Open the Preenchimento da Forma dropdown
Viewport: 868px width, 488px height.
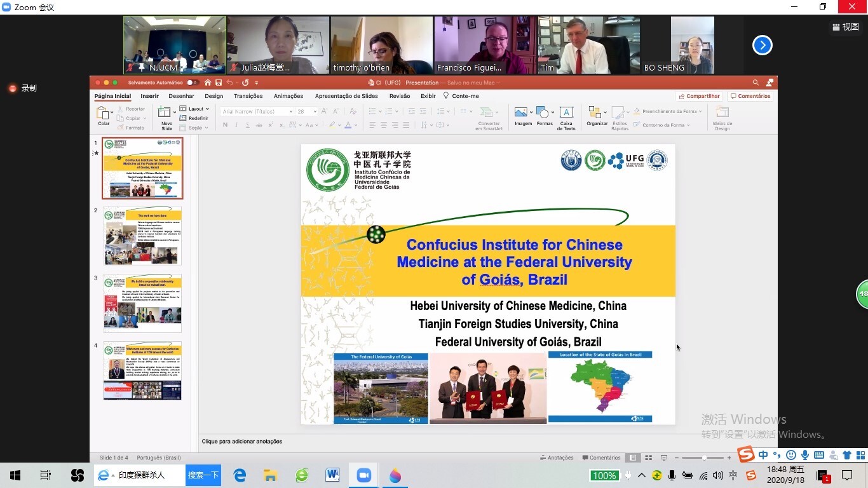[668, 111]
